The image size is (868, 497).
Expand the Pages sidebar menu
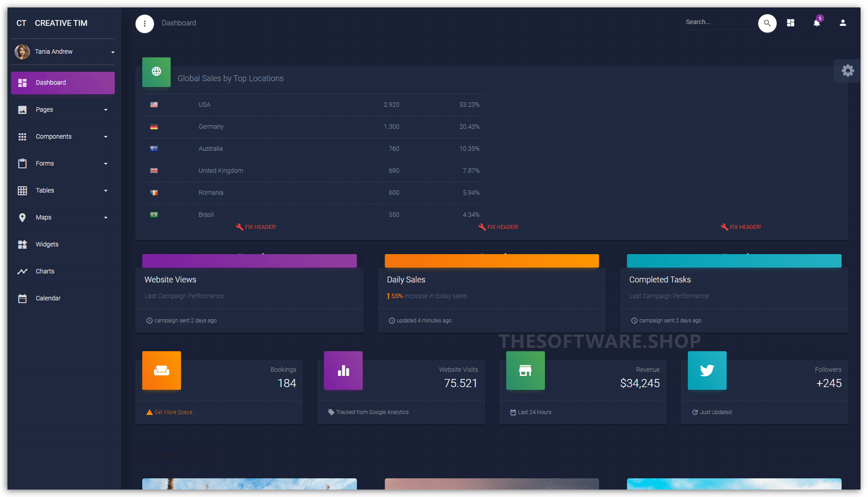coord(63,110)
